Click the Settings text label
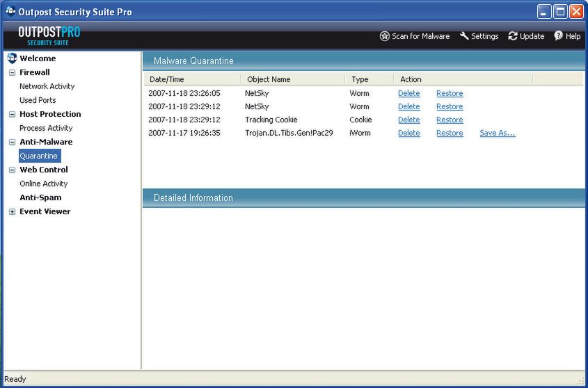This screenshot has width=588, height=388. pyautogui.click(x=484, y=36)
